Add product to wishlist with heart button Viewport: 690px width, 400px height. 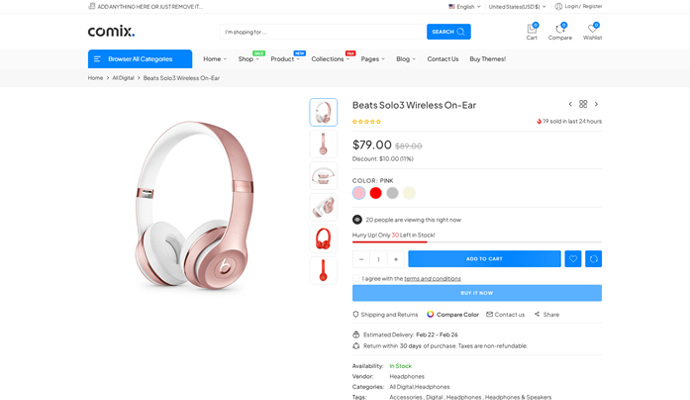pyautogui.click(x=573, y=259)
